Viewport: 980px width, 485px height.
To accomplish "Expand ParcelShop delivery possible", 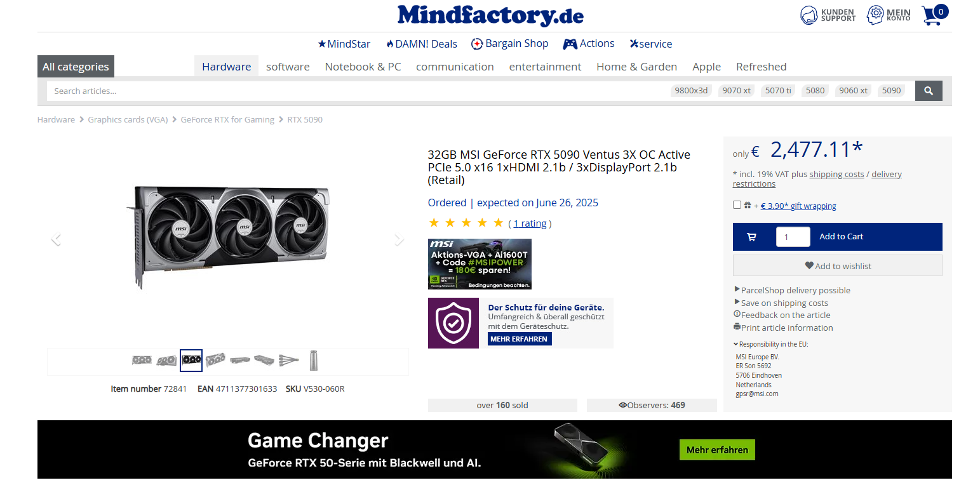I will [x=792, y=290].
